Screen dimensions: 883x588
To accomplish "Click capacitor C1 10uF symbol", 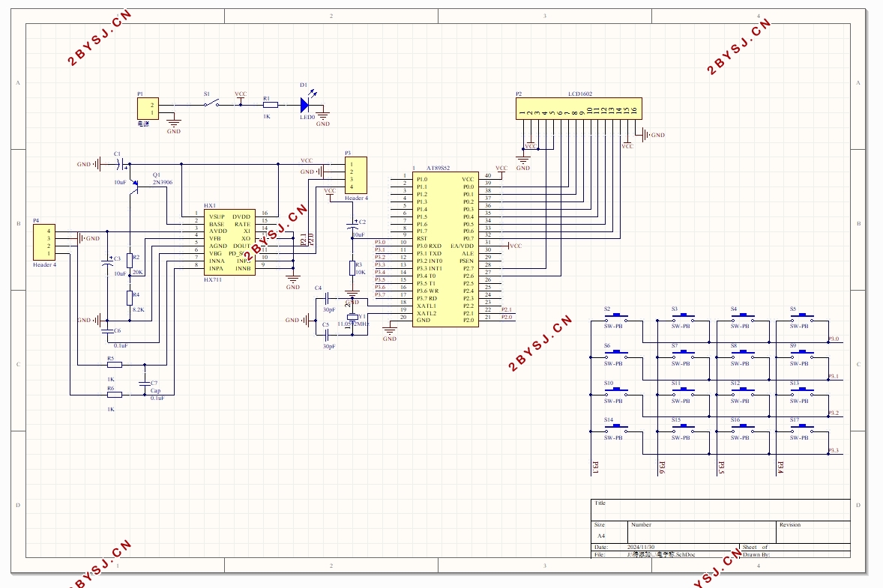I will tap(120, 164).
